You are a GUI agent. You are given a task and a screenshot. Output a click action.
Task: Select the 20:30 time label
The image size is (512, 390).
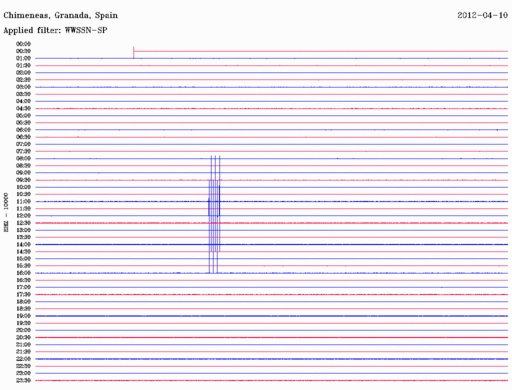coord(23,337)
